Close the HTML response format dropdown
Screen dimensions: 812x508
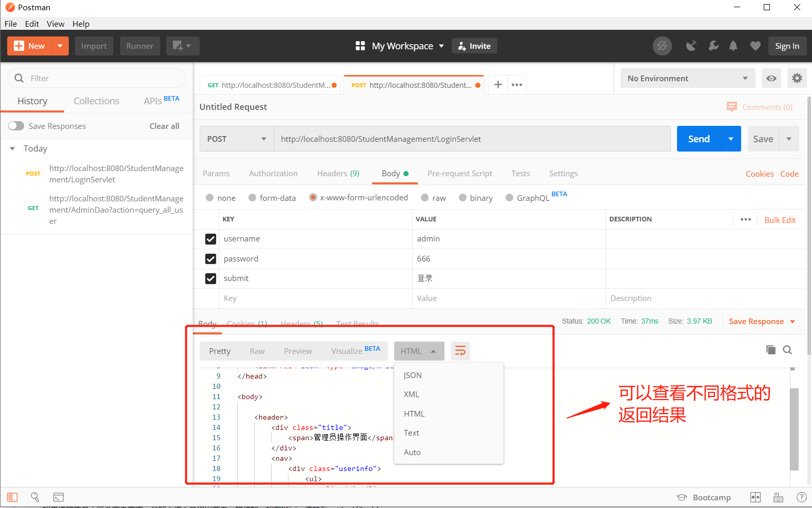coord(419,351)
